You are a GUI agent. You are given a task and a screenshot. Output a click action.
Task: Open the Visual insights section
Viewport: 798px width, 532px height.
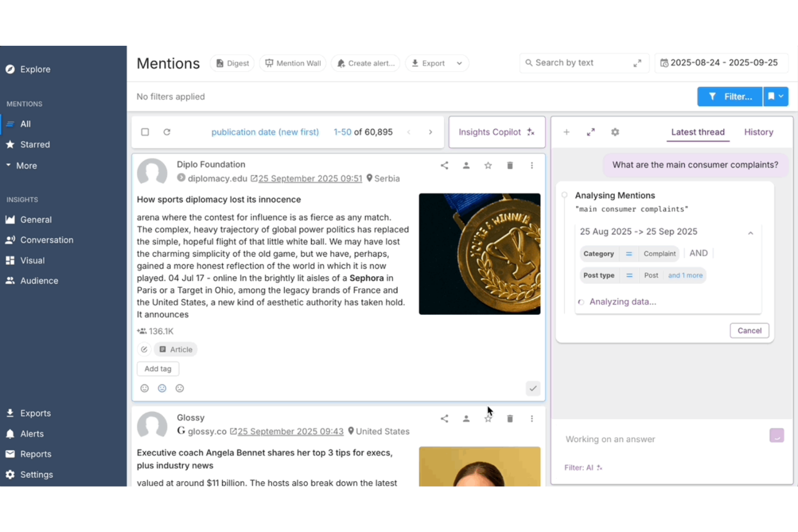coord(32,260)
